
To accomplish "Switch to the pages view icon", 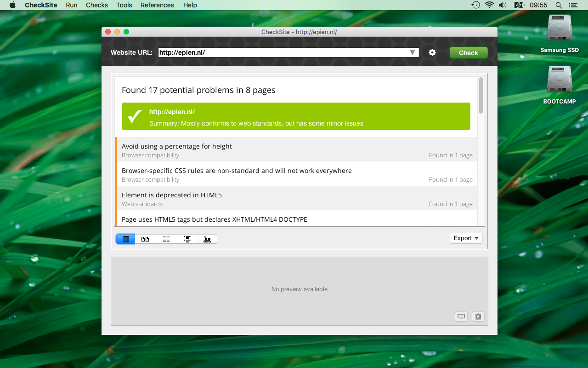I will pyautogui.click(x=145, y=239).
